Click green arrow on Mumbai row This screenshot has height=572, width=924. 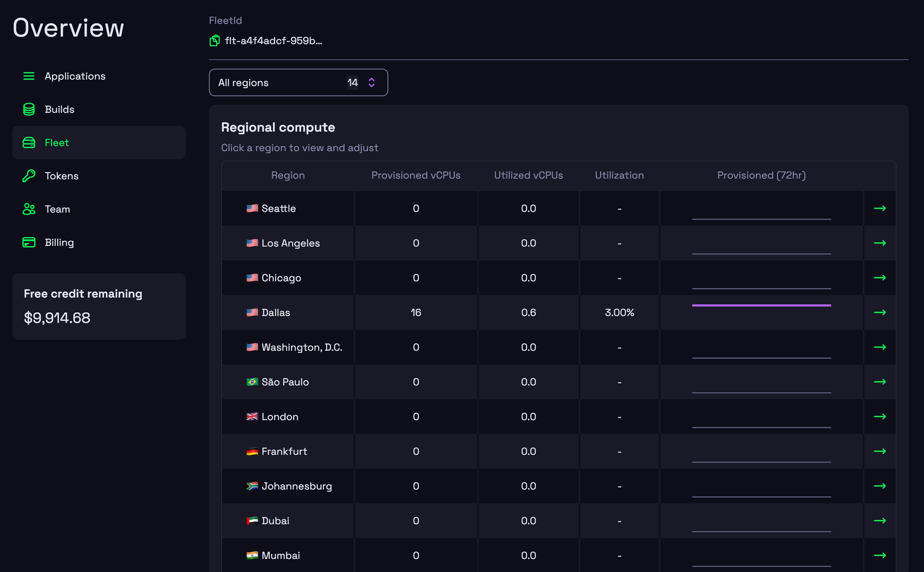880,555
